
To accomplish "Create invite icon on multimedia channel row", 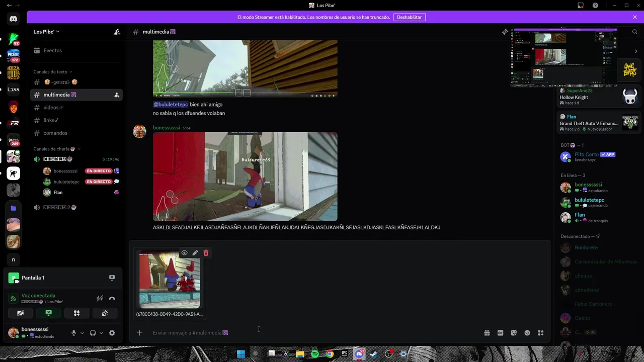I will 117,95.
